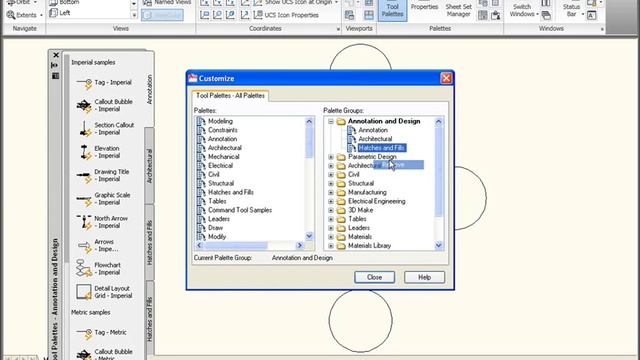Select Tables in the Palettes list
The image size is (640, 360).
(217, 201)
